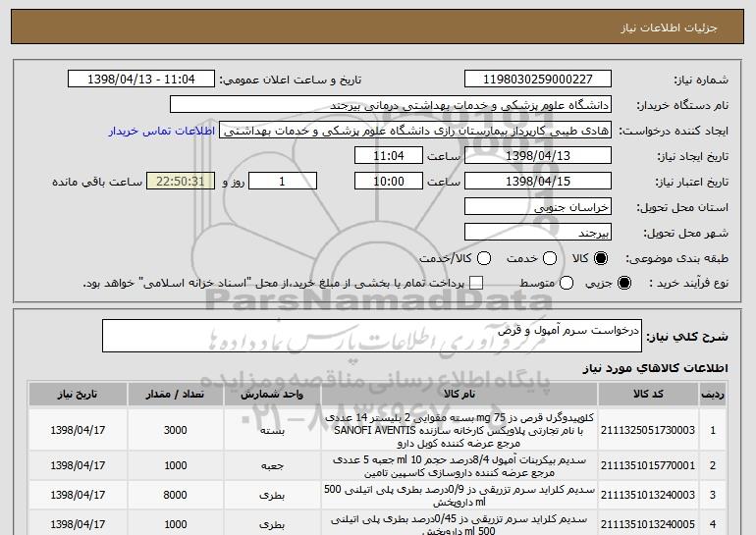Click the سدیم کلراید 0/45 product name in row 4
Screen dimensions: 756x535
click(459, 524)
